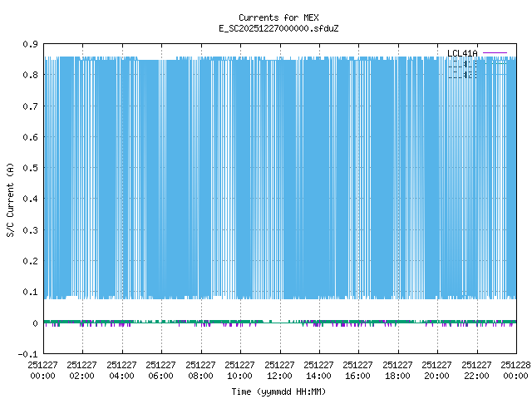Click the -0.1 y-axis tick label
Screen dimensions: 532x399
click(26, 354)
